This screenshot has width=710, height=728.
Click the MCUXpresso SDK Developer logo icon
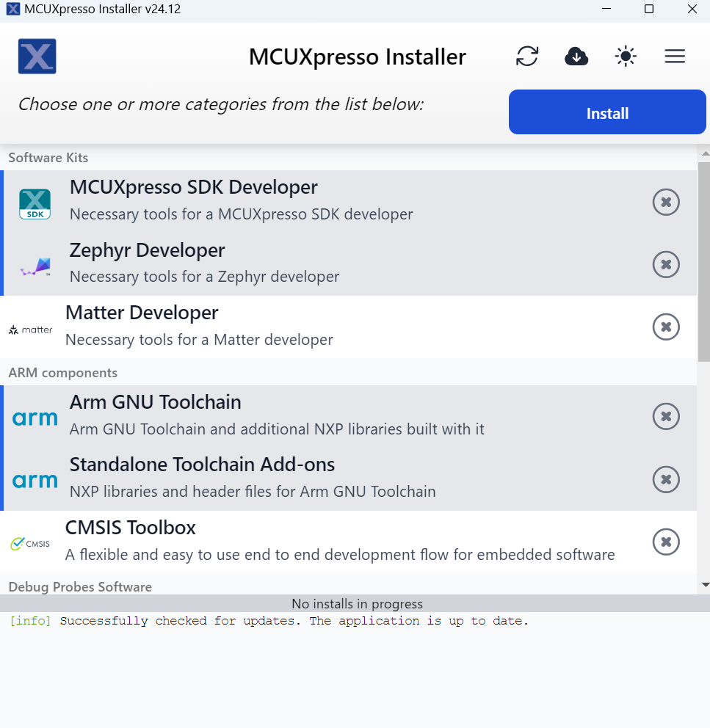pos(35,204)
